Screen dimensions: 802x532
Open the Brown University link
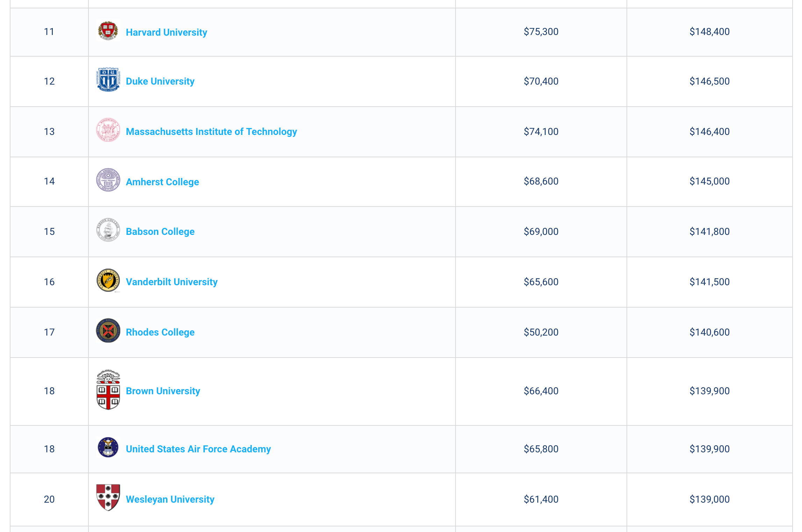point(163,391)
